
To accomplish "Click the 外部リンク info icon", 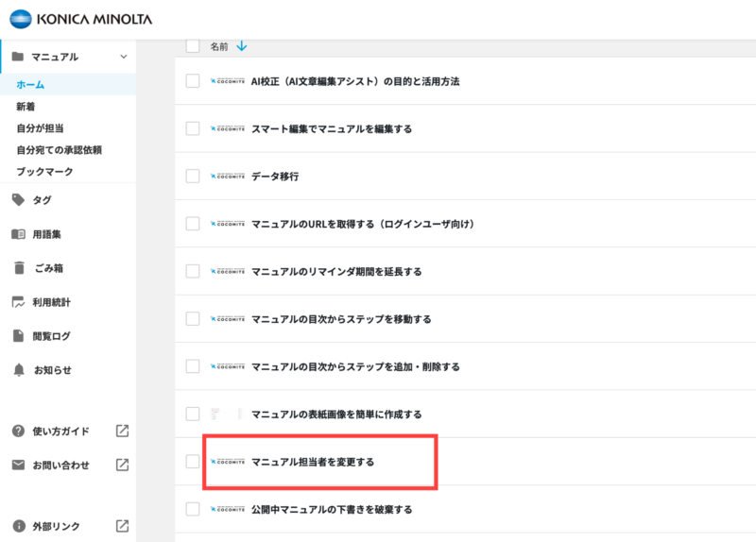I will click(x=19, y=526).
